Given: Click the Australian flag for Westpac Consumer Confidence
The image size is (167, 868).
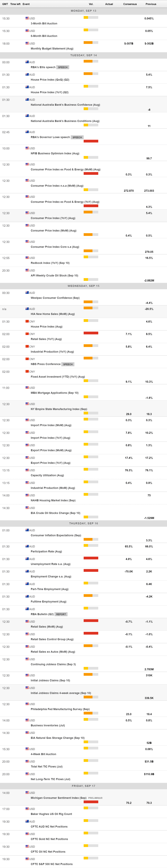Looking at the screenshot, I should click(27, 292).
